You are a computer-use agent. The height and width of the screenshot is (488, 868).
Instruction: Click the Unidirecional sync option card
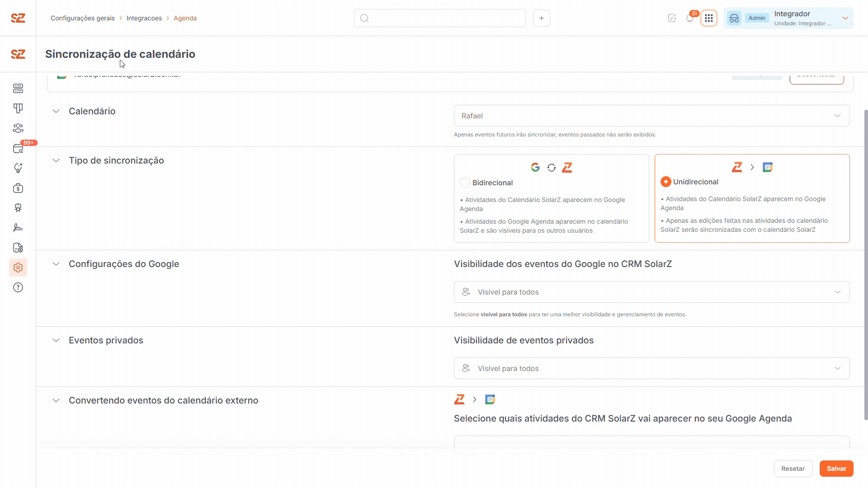click(752, 198)
